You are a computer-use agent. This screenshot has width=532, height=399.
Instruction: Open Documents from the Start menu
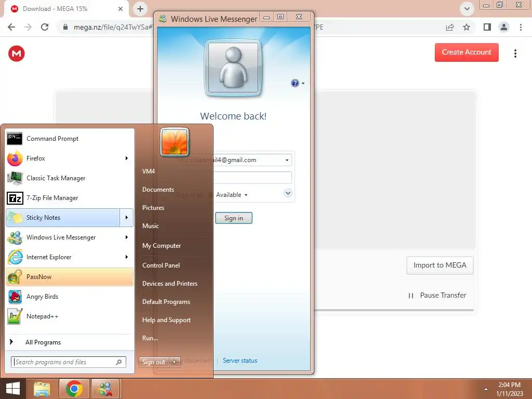[158, 190]
